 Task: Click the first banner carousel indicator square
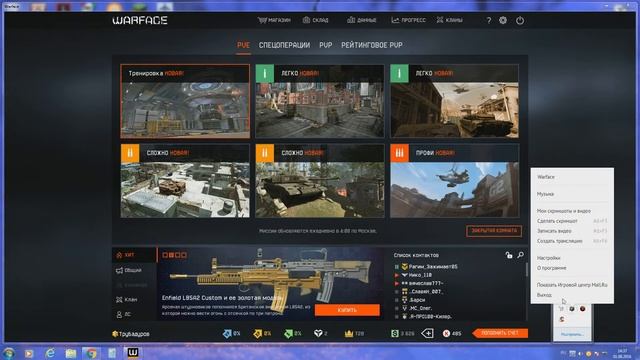click(x=165, y=255)
